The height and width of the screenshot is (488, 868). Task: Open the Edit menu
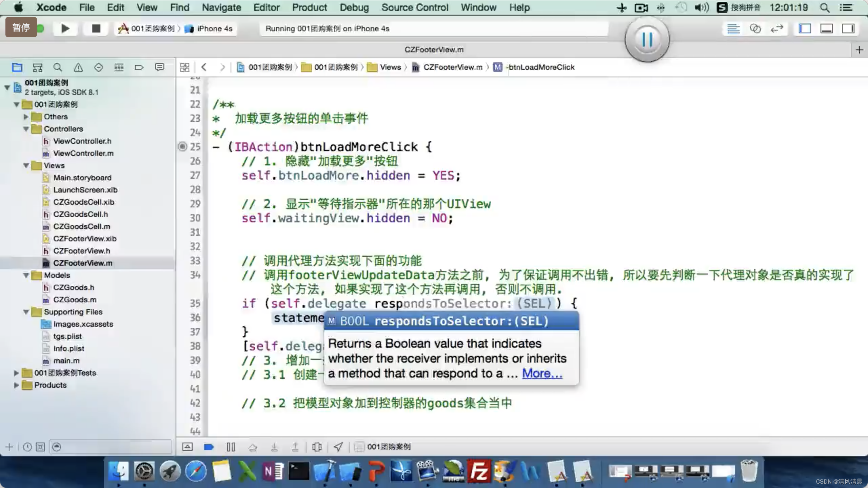pos(115,7)
